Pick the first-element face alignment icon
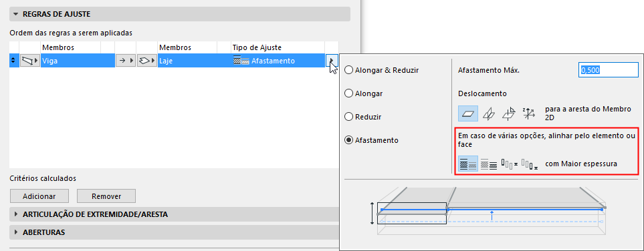Image resolution: width=644 pixels, height=251 pixels. [x=510, y=164]
